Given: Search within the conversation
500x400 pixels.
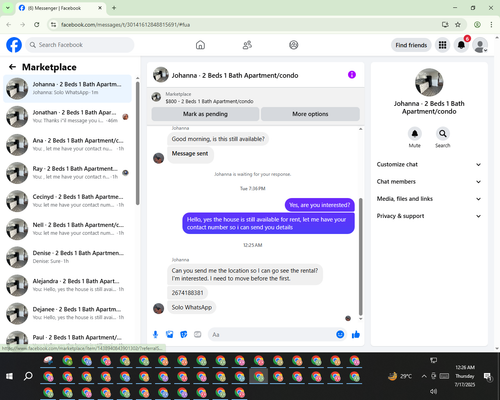Looking at the screenshot, I should click(x=442, y=134).
